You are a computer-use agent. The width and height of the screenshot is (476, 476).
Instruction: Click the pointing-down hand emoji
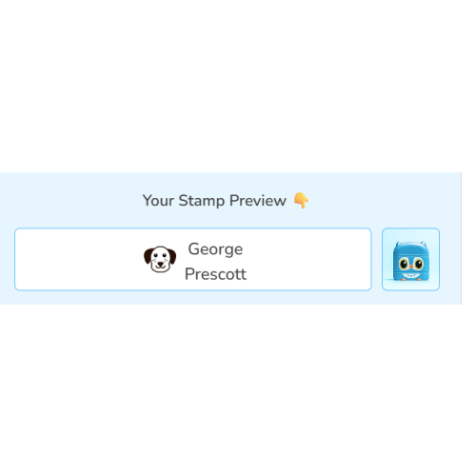(301, 200)
